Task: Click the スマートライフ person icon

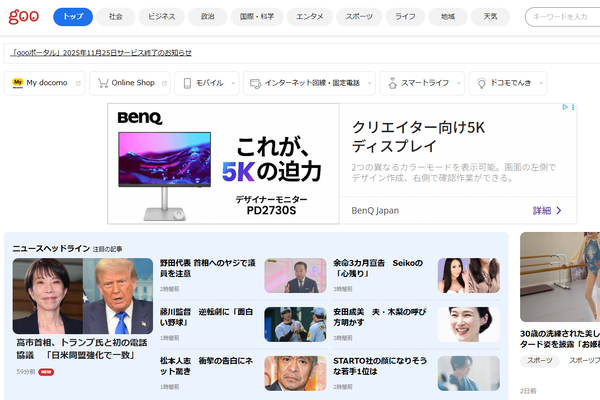Action: tap(392, 83)
